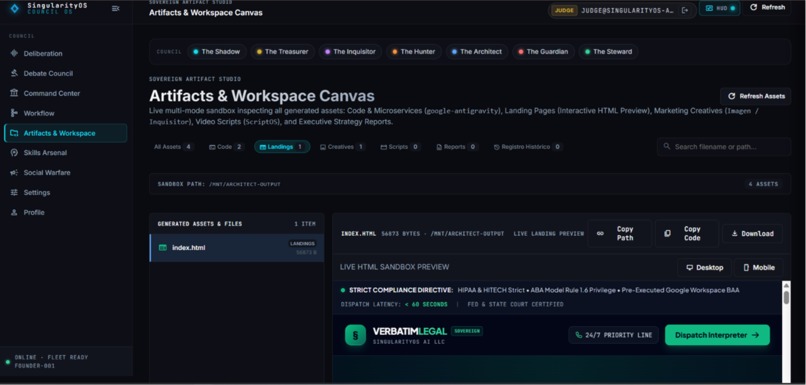Switch to the Scripts tab
This screenshot has height=385, width=806.
(400, 147)
